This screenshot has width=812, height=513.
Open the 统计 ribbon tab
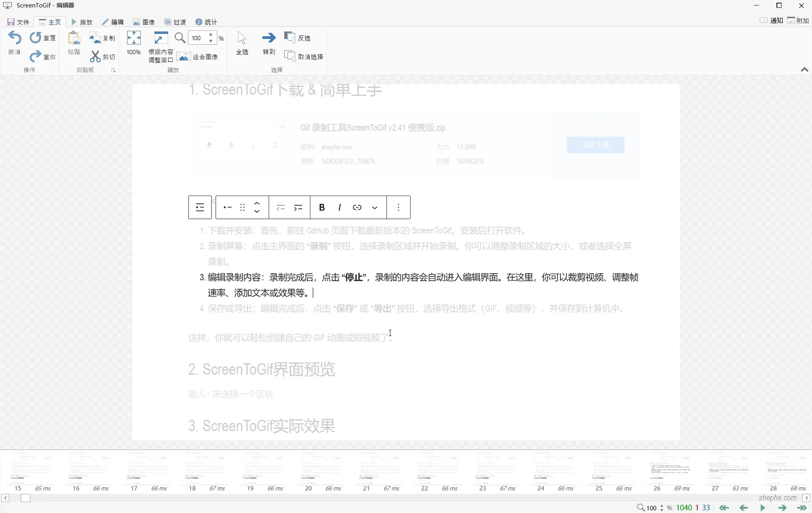pyautogui.click(x=206, y=22)
